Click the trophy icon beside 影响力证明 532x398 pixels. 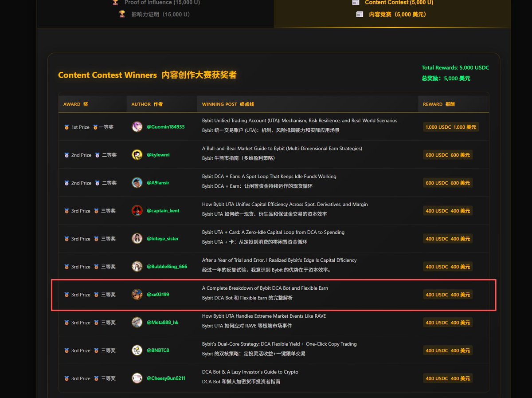pyautogui.click(x=122, y=14)
